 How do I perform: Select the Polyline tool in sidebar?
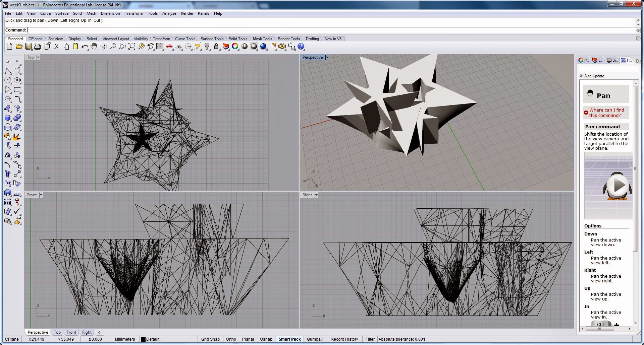point(7,71)
